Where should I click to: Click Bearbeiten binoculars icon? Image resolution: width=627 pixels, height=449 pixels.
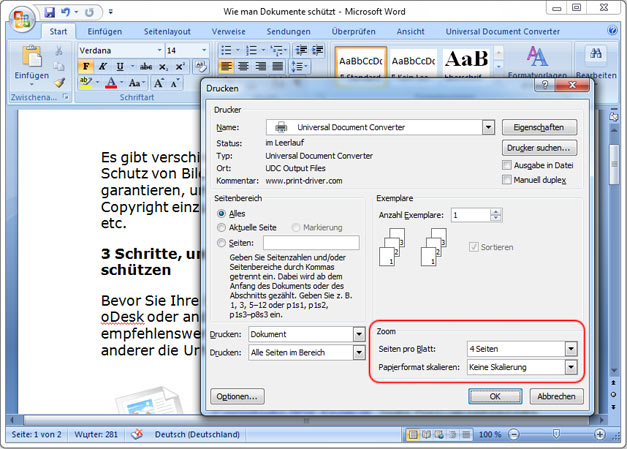point(596,54)
